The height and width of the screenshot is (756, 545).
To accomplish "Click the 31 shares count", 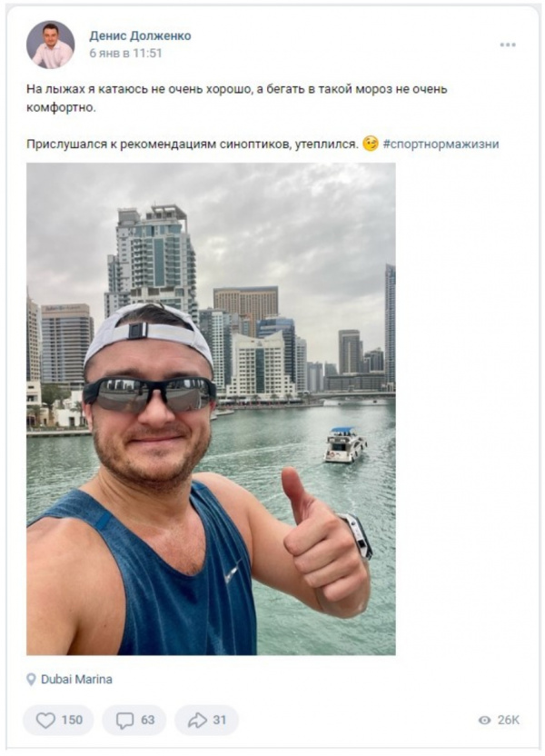I will pos(219,721).
